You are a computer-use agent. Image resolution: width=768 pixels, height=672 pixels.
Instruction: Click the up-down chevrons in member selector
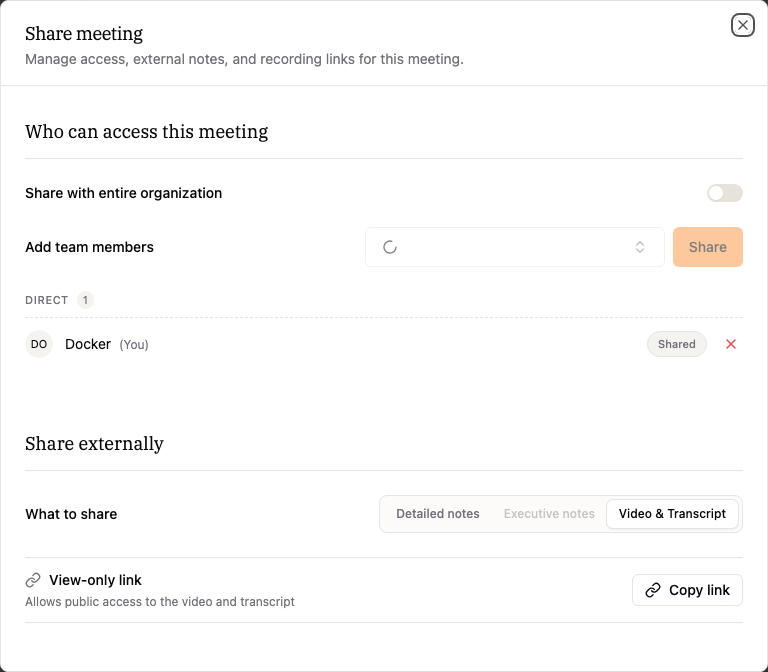point(640,247)
